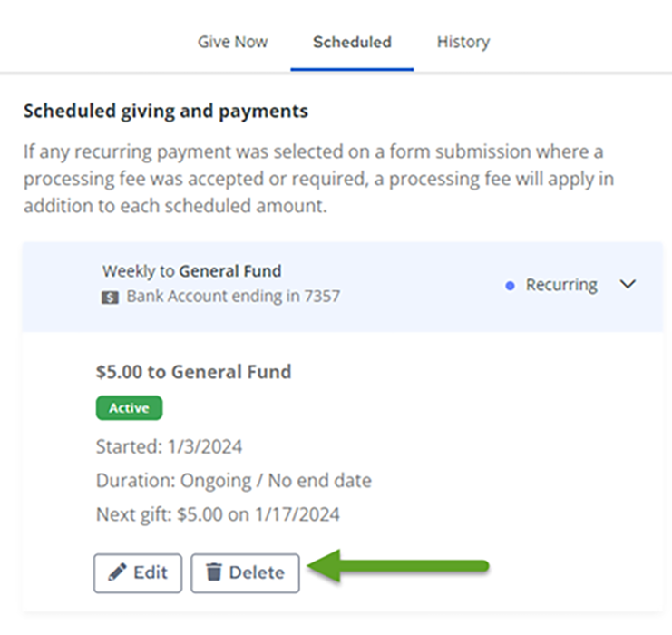This screenshot has width=672, height=635.
Task: Click the green Active status badge
Action: [x=129, y=407]
